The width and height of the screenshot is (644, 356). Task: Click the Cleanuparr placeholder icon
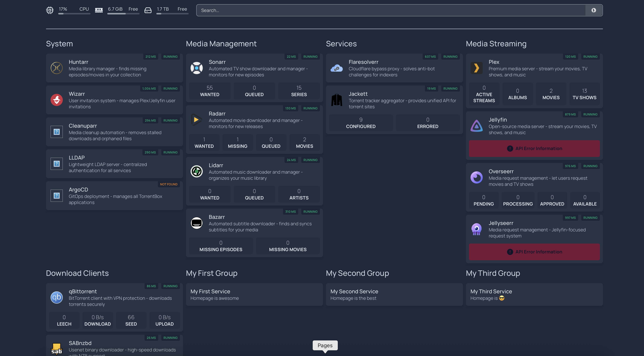57,132
